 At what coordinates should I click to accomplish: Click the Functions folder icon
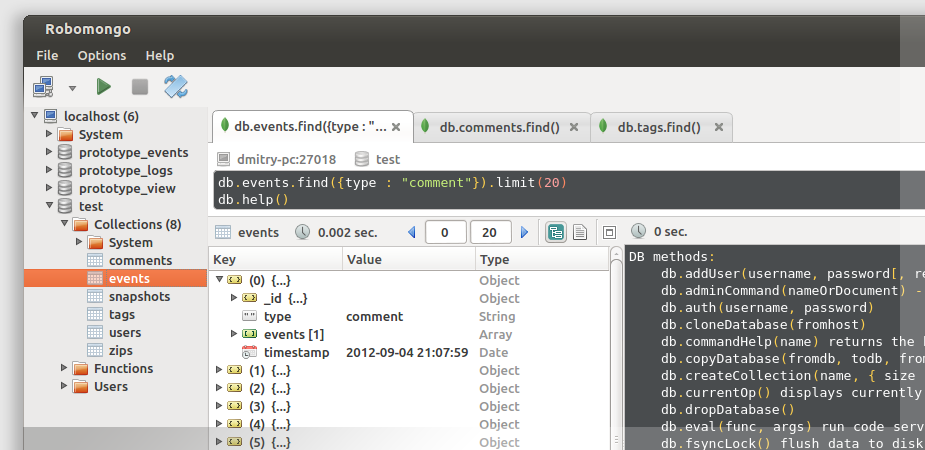point(80,369)
